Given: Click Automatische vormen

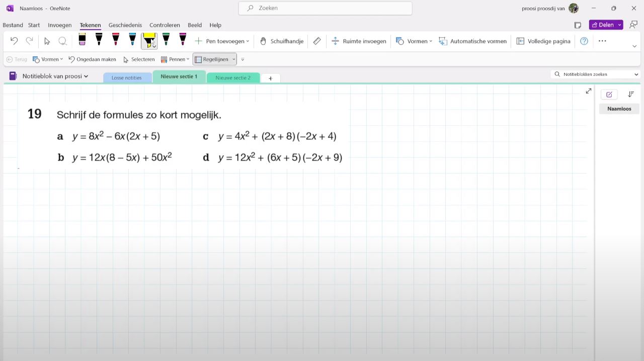Looking at the screenshot, I should (472, 41).
